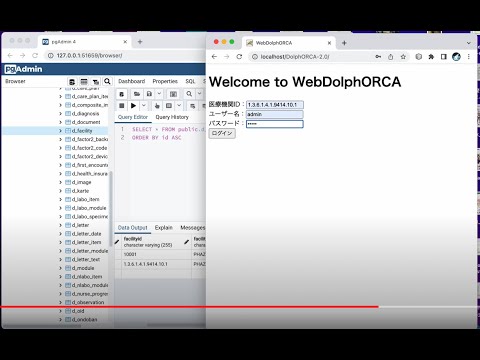Click the Find magnifier icon in query toolbar
This screenshot has height=360, width=480.
point(189,94)
